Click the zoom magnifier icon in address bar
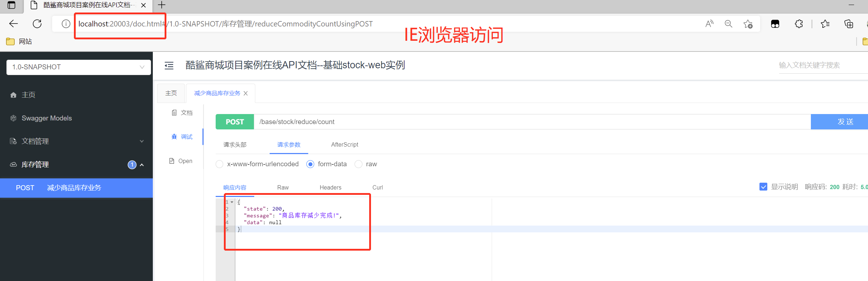868x281 pixels. tap(728, 24)
